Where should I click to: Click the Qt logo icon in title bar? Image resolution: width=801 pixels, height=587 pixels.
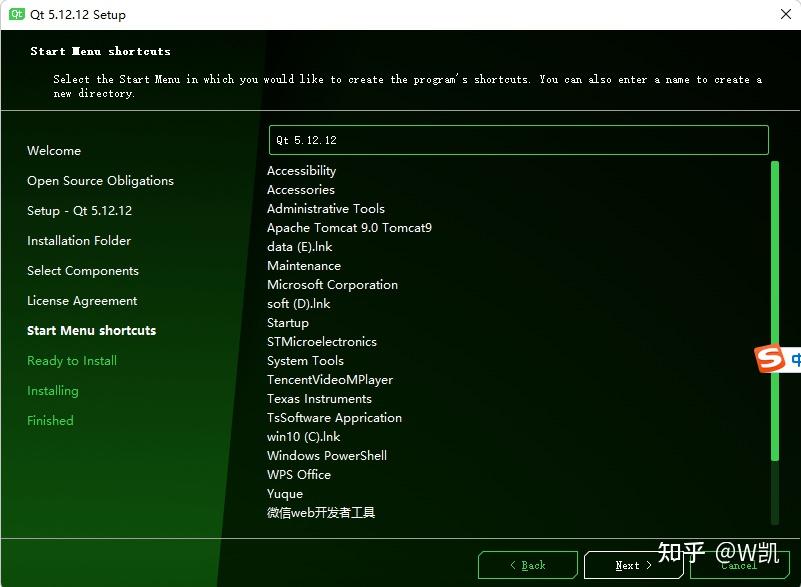[16, 14]
